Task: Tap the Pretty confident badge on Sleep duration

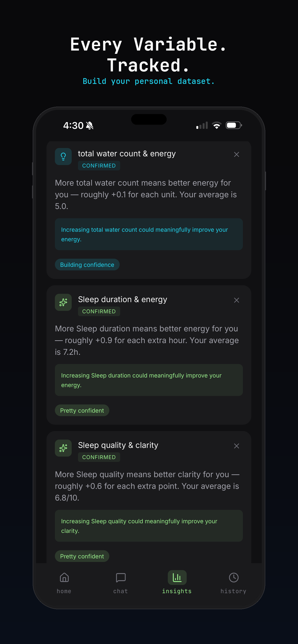Action: click(82, 410)
